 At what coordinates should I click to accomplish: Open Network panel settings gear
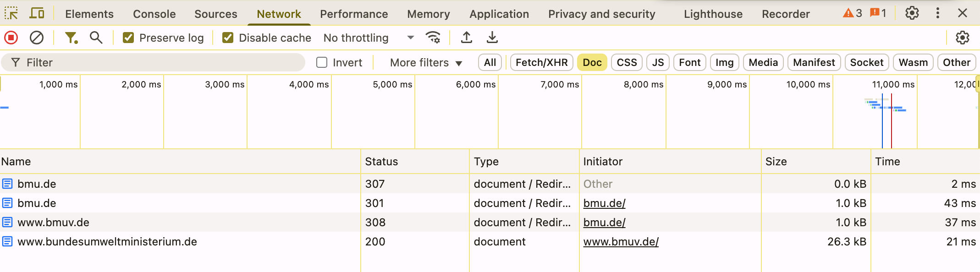962,38
